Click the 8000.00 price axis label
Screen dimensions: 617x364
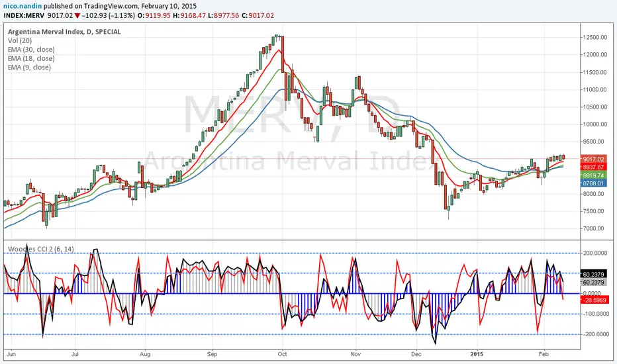(x=594, y=194)
